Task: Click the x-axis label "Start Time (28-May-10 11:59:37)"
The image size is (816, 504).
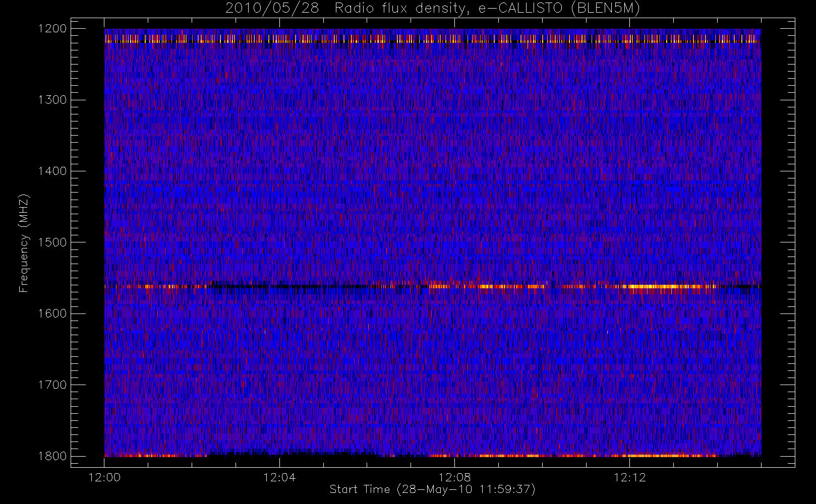Action: tap(432, 489)
